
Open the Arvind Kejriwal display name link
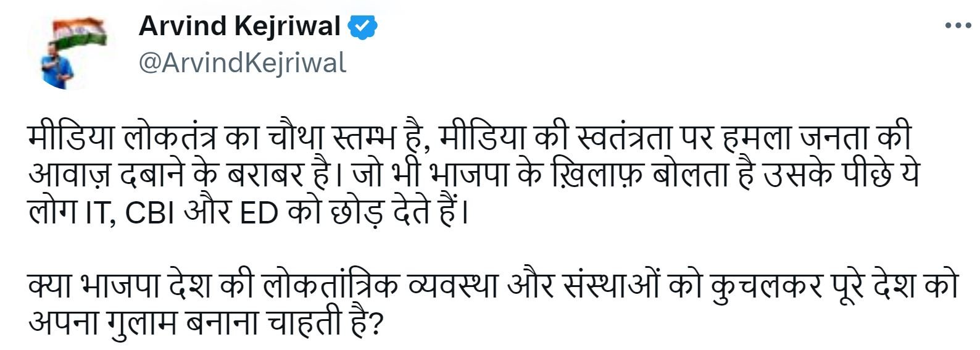click(239, 26)
